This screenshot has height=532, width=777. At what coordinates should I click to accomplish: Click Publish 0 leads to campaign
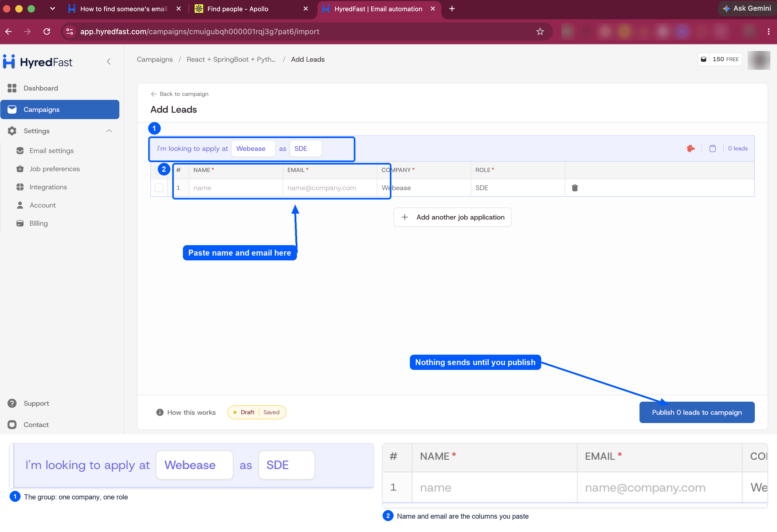[697, 412]
